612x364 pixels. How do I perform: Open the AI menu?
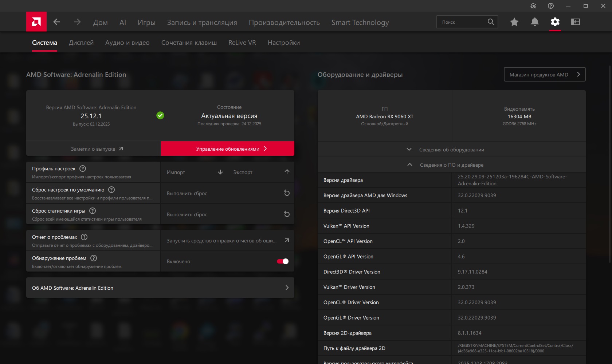pyautogui.click(x=123, y=23)
